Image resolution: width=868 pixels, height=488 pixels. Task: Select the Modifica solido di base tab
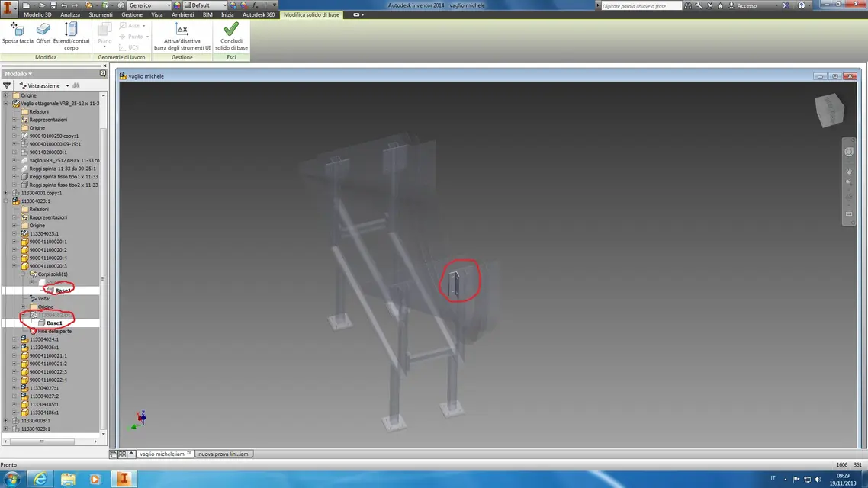click(x=311, y=15)
